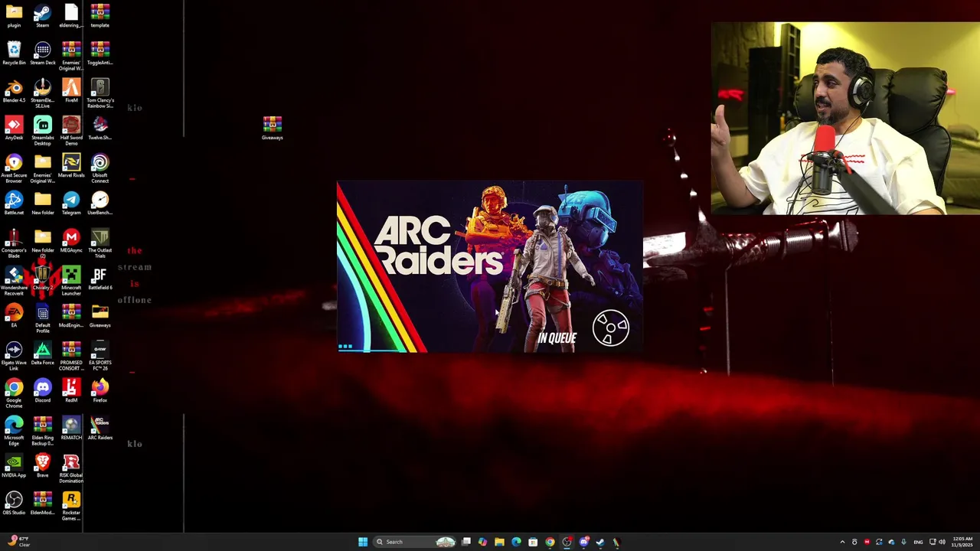Image resolution: width=980 pixels, height=551 pixels.
Task: Select the template archive icon
Action: click(100, 16)
